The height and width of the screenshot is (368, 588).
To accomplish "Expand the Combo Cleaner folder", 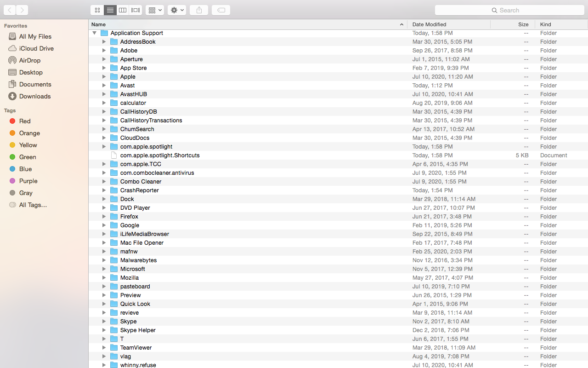I will click(x=104, y=182).
